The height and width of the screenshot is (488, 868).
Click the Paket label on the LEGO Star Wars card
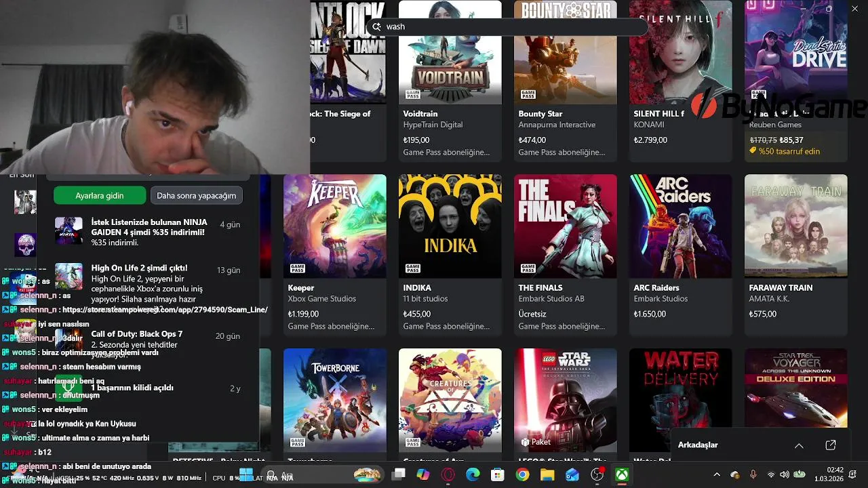pos(536,442)
